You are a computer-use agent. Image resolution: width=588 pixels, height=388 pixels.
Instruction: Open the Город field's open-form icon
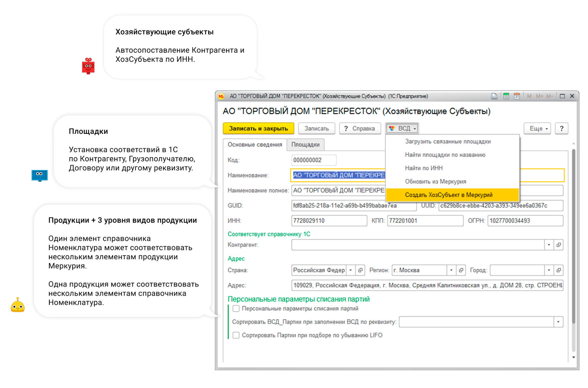click(559, 270)
